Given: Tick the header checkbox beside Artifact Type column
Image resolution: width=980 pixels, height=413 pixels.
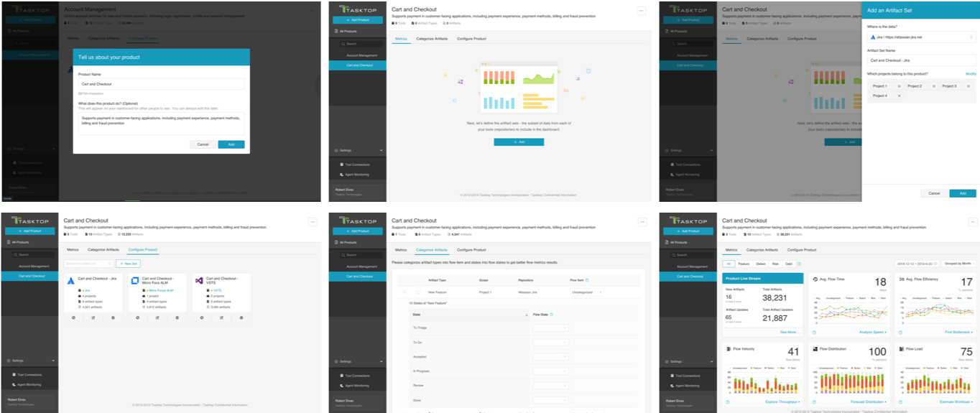Looking at the screenshot, I should [x=418, y=280].
